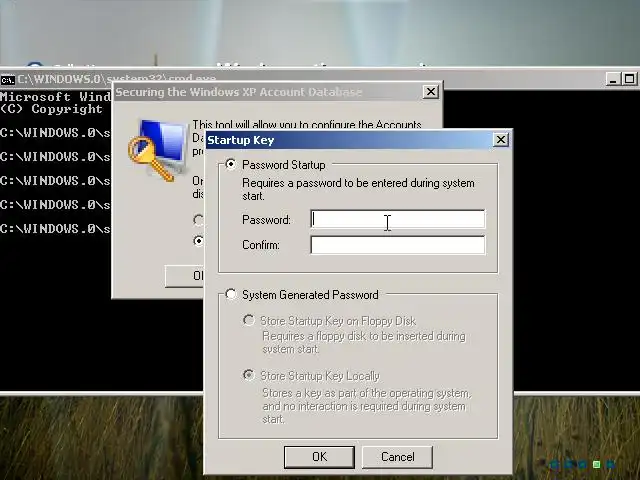This screenshot has width=640, height=480.
Task: Click the "Requires a password to be entered" description
Action: 358,189
